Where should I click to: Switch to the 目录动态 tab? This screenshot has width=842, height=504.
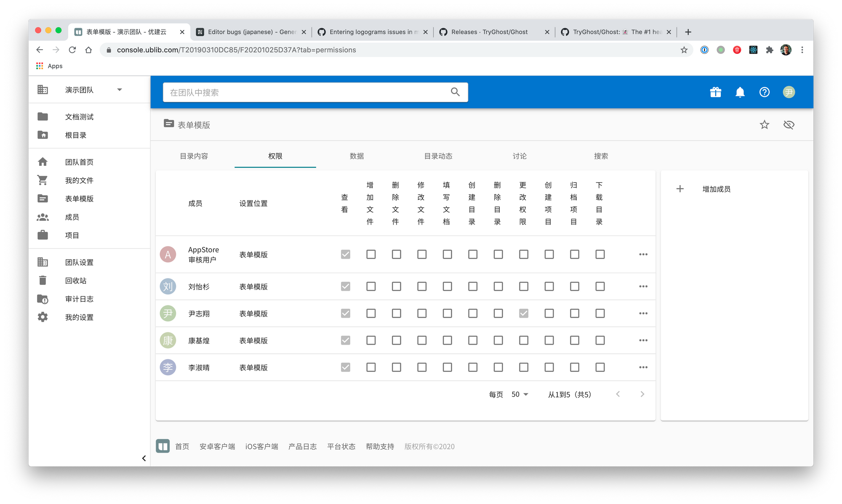438,156
